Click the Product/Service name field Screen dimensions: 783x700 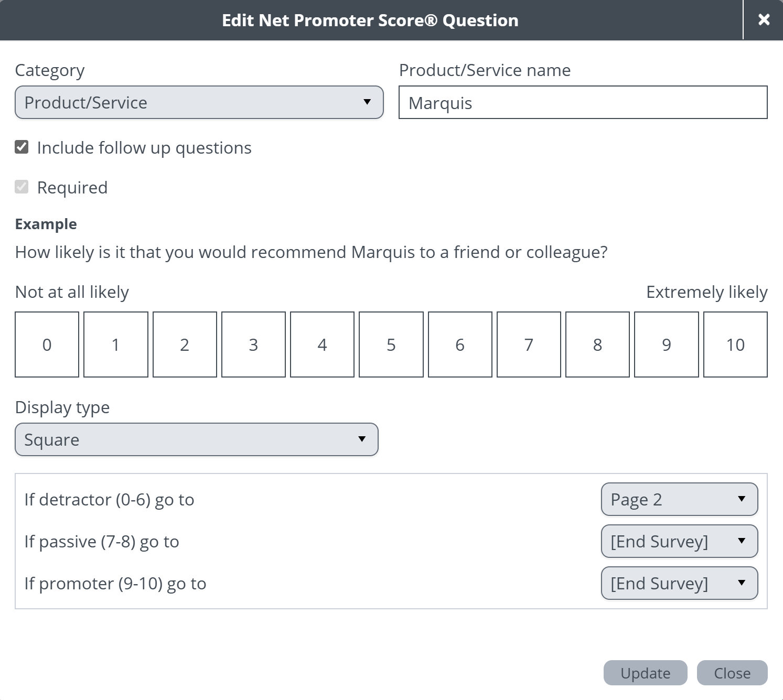coord(583,102)
